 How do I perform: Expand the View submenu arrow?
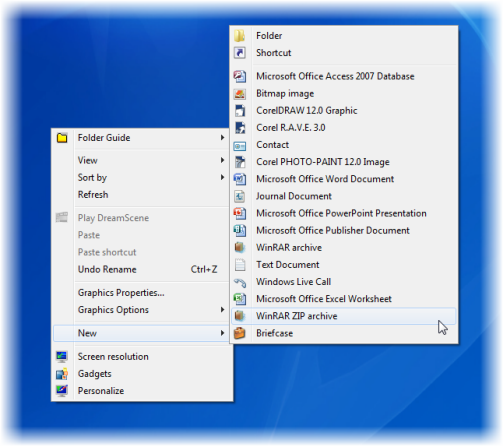222,160
